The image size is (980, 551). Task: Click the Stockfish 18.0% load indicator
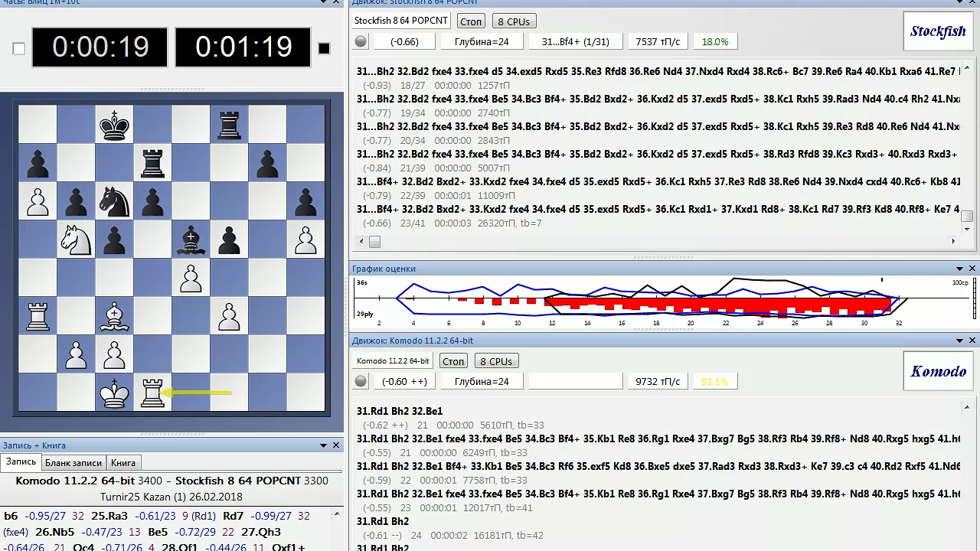715,41
